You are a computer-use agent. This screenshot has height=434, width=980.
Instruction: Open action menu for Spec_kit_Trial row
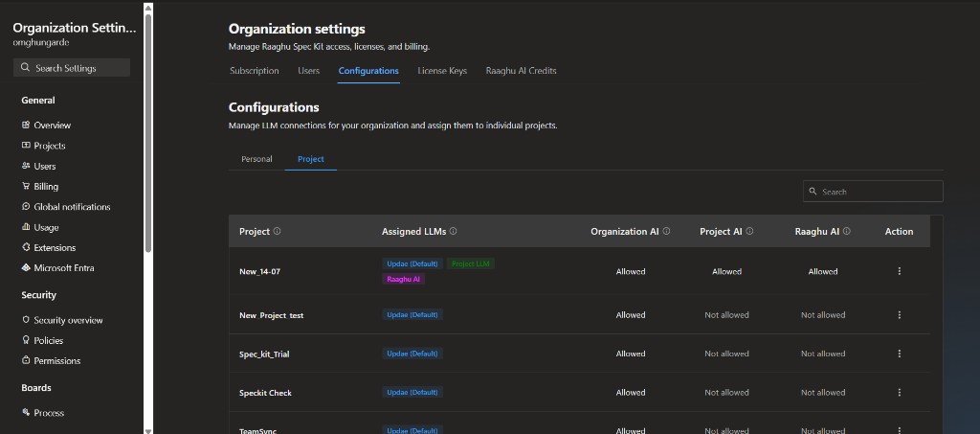coord(900,354)
